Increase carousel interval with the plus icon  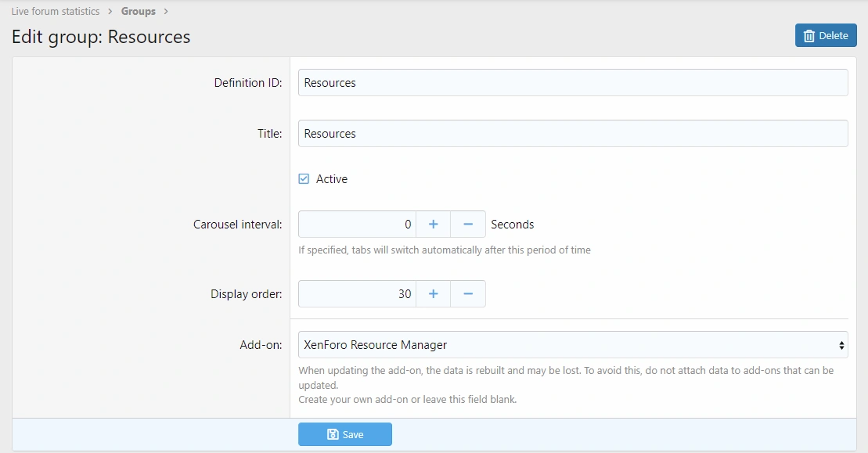pos(433,225)
